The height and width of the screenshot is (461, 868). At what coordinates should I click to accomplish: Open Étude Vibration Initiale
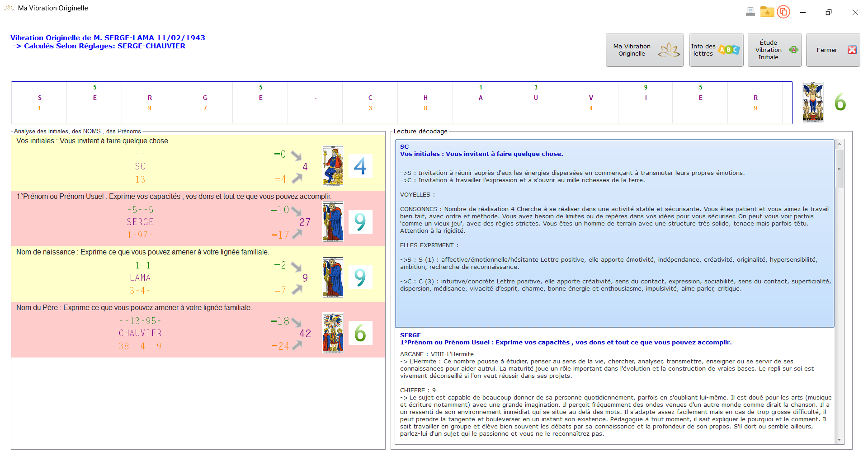pyautogui.click(x=774, y=50)
